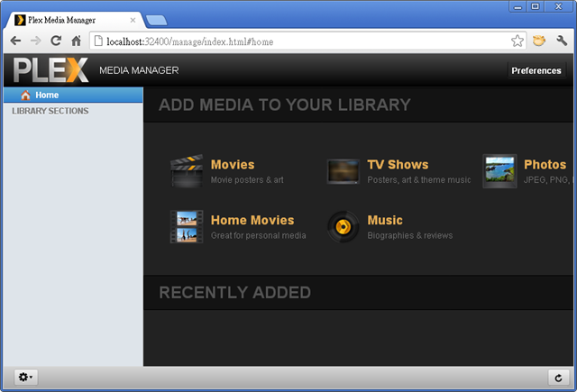Click the Photos landscape picture icon
The image size is (577, 392).
(499, 171)
